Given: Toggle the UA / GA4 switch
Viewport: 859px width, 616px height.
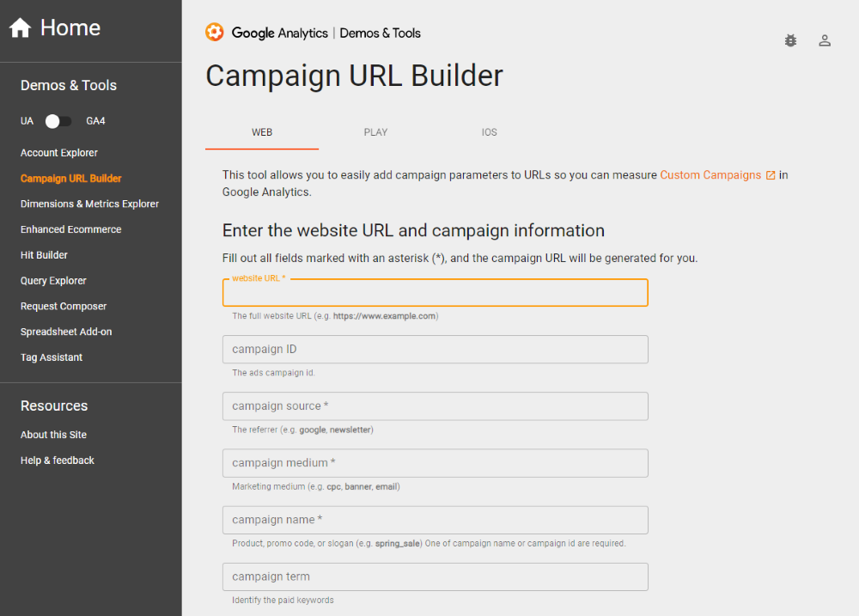Looking at the screenshot, I should click(x=58, y=121).
